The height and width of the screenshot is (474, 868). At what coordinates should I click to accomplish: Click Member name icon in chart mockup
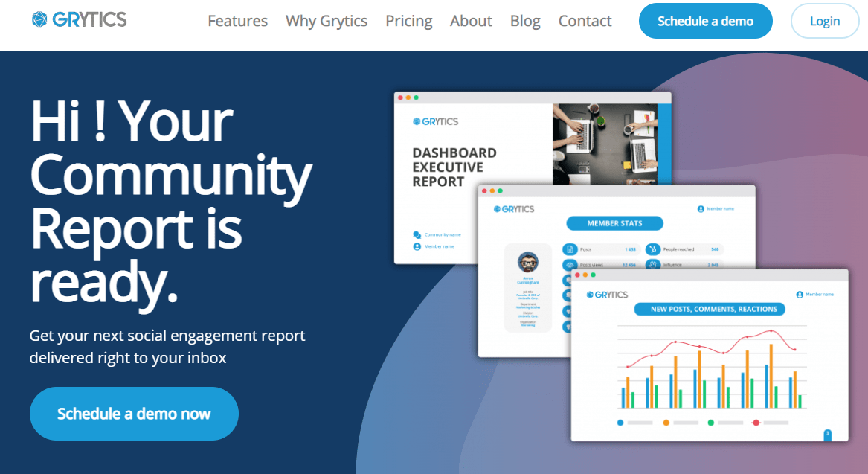pos(800,295)
